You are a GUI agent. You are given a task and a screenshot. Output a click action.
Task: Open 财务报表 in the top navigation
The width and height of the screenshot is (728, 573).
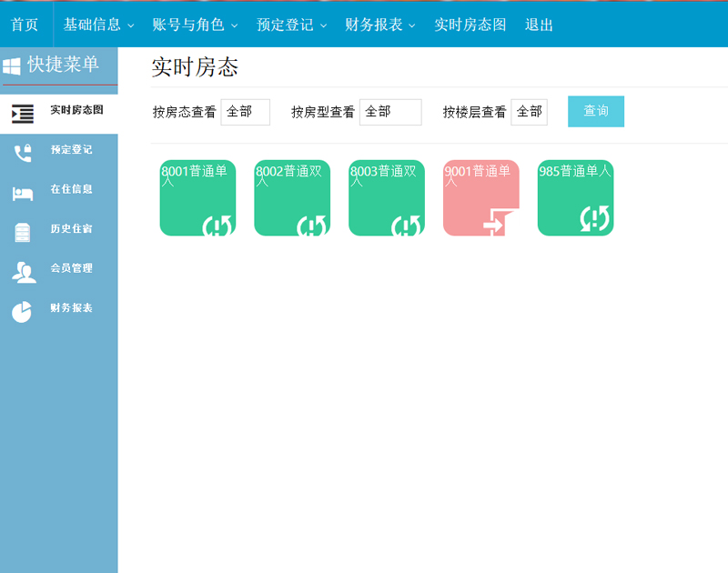pyautogui.click(x=374, y=25)
